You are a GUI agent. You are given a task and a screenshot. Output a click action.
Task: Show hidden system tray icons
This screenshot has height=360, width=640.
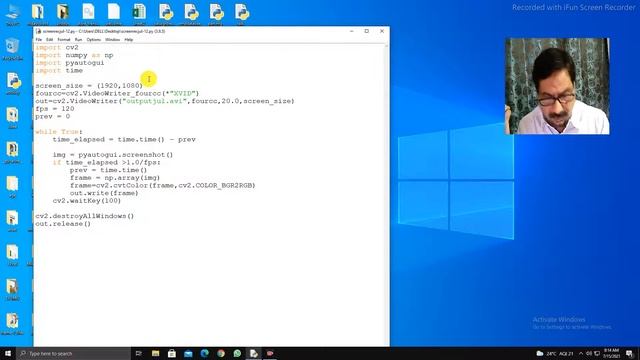pos(581,353)
